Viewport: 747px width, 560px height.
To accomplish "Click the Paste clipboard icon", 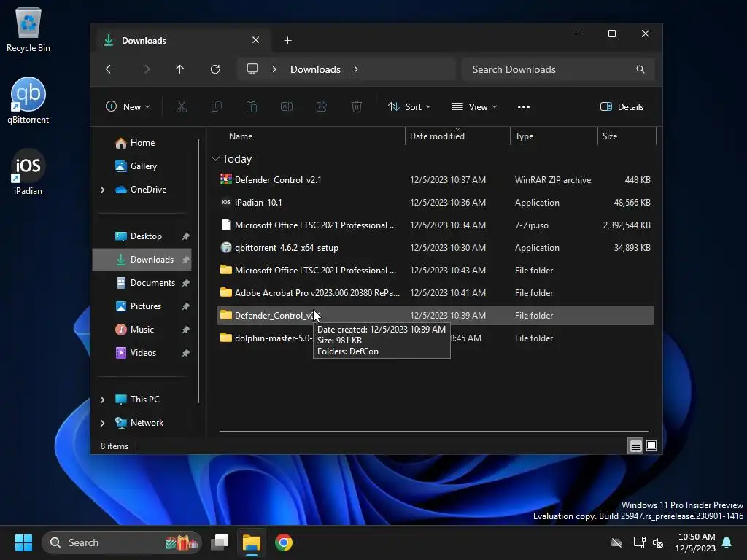I will pyautogui.click(x=252, y=106).
